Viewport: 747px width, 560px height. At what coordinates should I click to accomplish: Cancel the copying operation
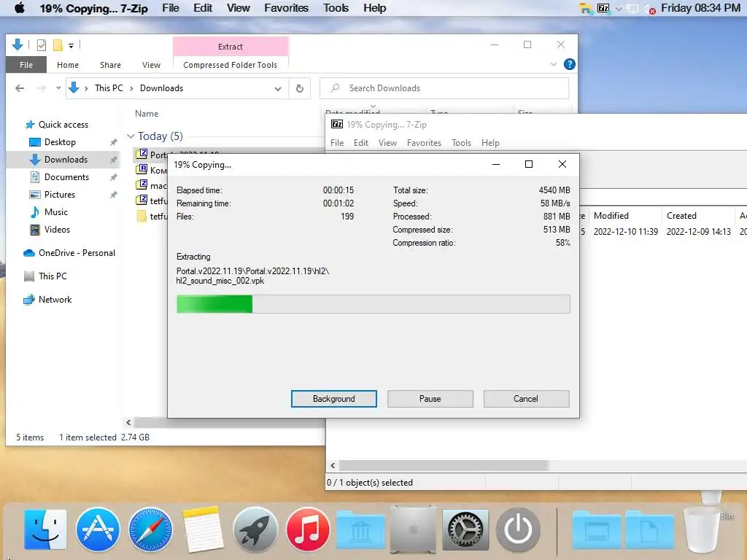(x=526, y=399)
